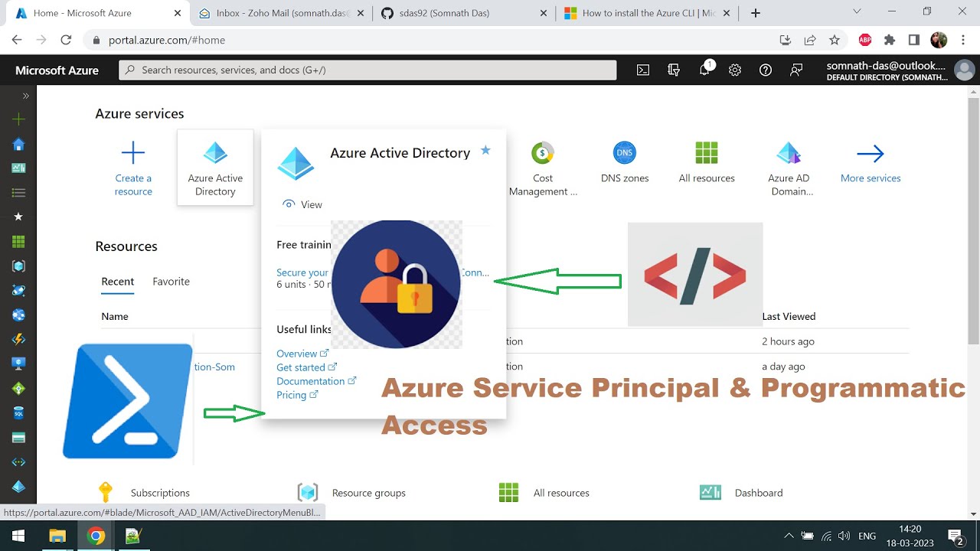Open Dashboard icon in left sidebar

19,168
